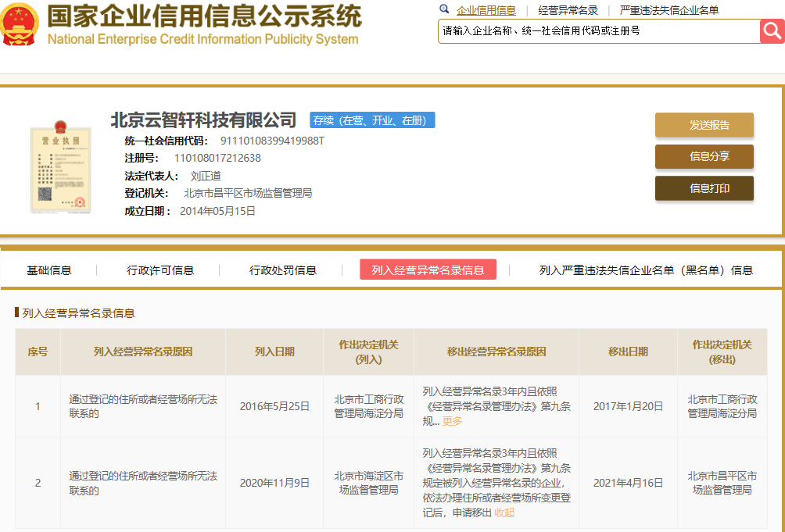Open the 列入严重违法失信企业名单（黑名单）信息 tab
This screenshot has height=532, width=785.
(x=646, y=270)
